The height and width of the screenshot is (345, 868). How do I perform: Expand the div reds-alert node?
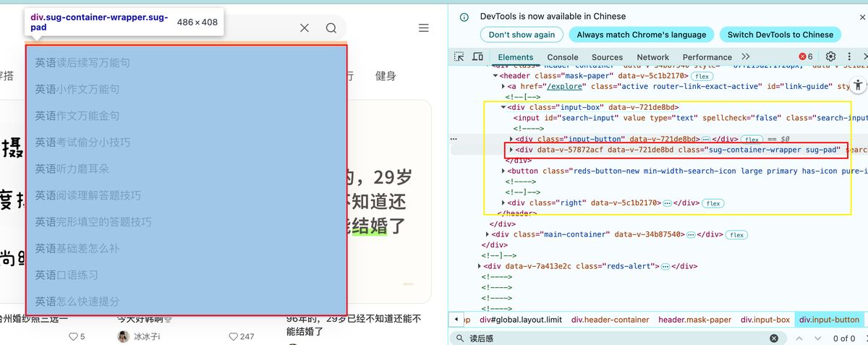(x=480, y=266)
